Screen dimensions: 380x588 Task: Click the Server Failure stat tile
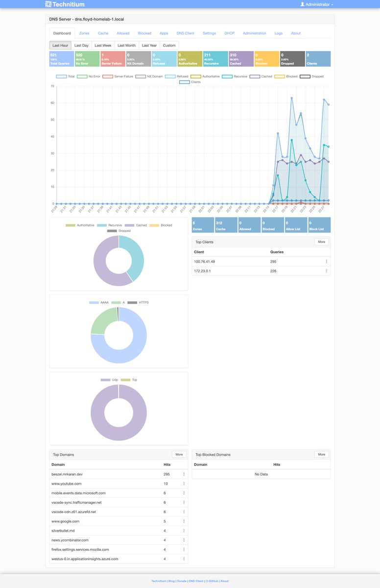pos(112,59)
